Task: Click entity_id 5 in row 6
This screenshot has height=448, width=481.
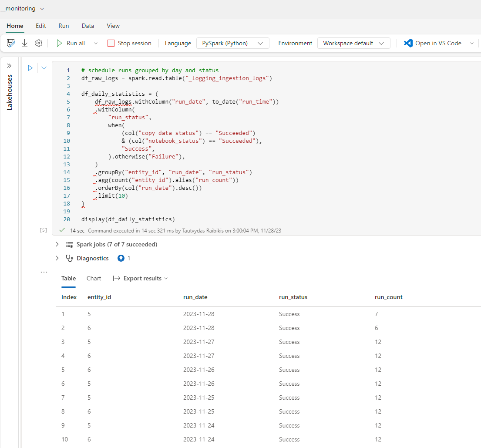Action: pos(89,384)
